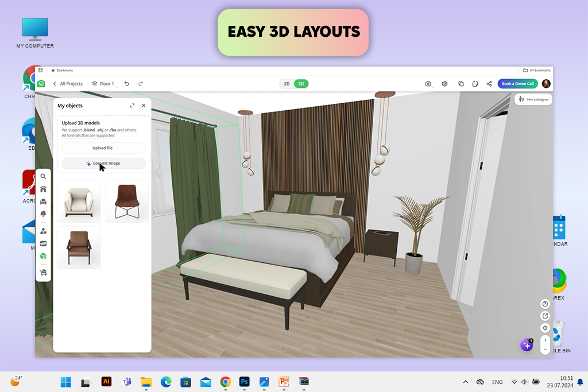Redo the last action
Image resolution: width=588 pixels, height=392 pixels.
tap(141, 84)
